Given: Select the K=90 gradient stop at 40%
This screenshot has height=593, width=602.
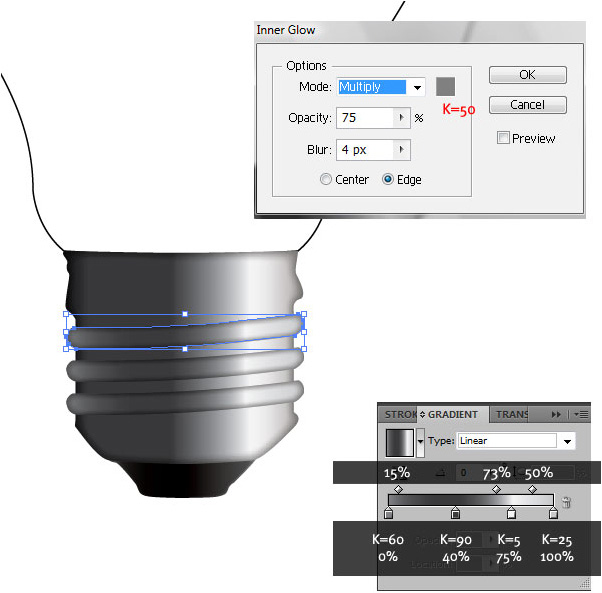Looking at the screenshot, I should [455, 513].
